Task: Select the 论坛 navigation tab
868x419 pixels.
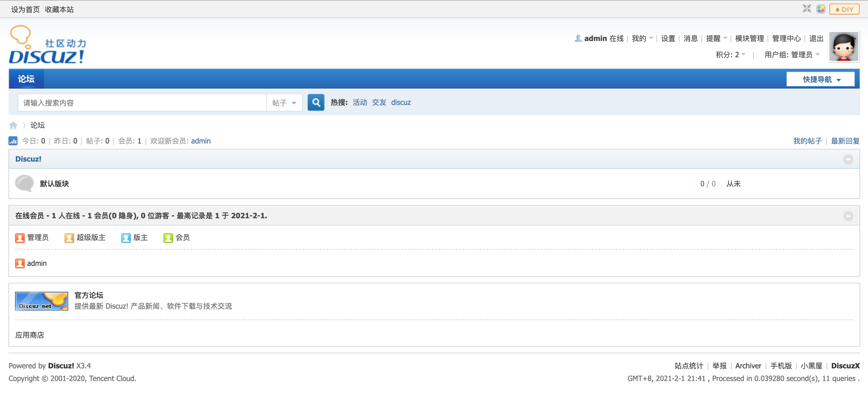Action: tap(26, 79)
